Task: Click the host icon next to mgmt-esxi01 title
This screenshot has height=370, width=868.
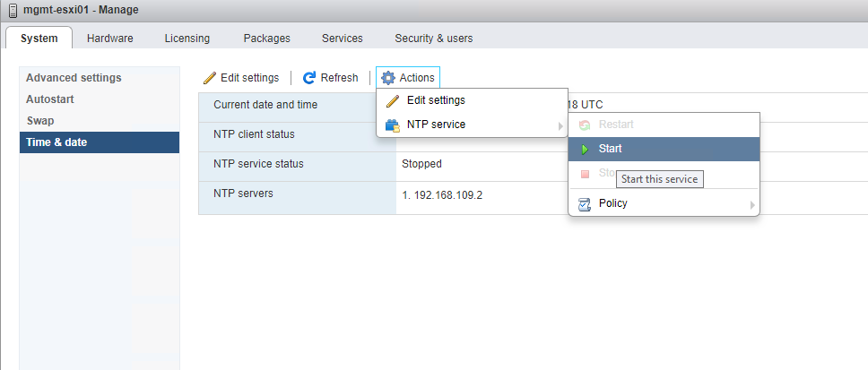Action: click(13, 10)
